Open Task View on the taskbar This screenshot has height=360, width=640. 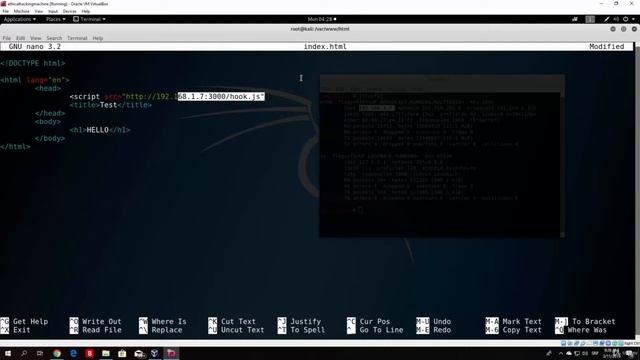click(x=40, y=353)
